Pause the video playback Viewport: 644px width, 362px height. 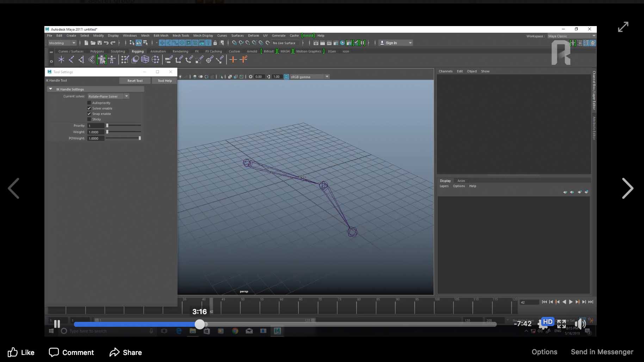(x=57, y=324)
